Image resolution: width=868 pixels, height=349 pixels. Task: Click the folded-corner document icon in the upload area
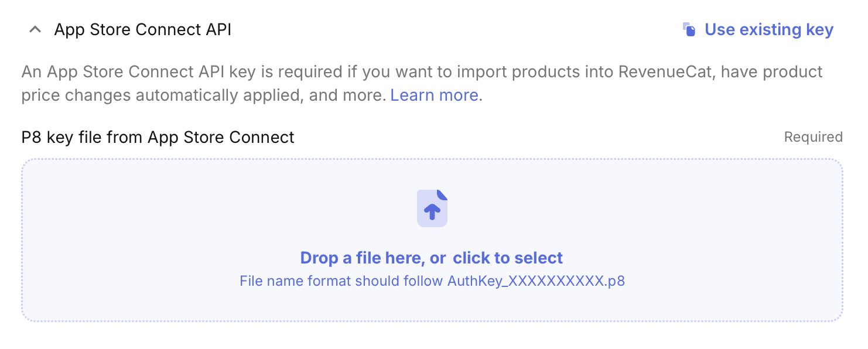pyautogui.click(x=432, y=208)
